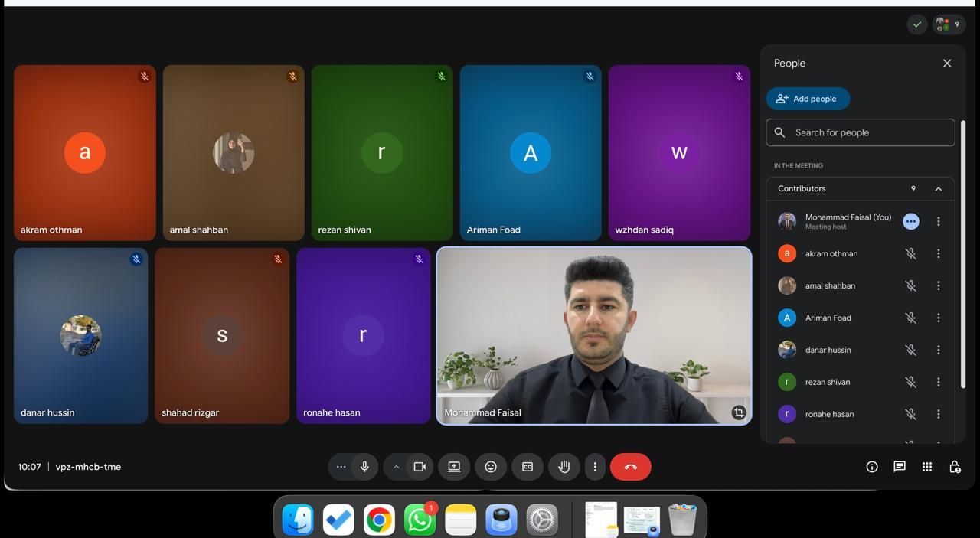Raise your hand
Image resolution: width=980 pixels, height=538 pixels.
[563, 466]
